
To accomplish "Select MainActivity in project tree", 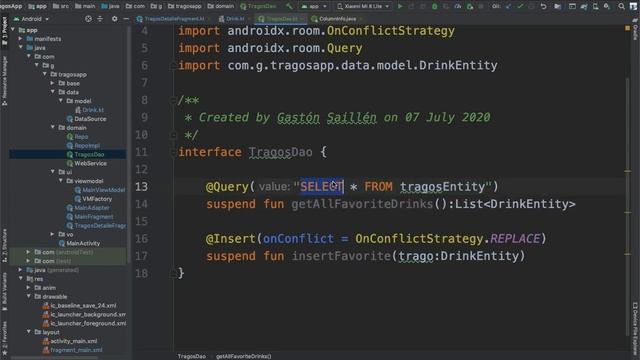I will (x=83, y=243).
